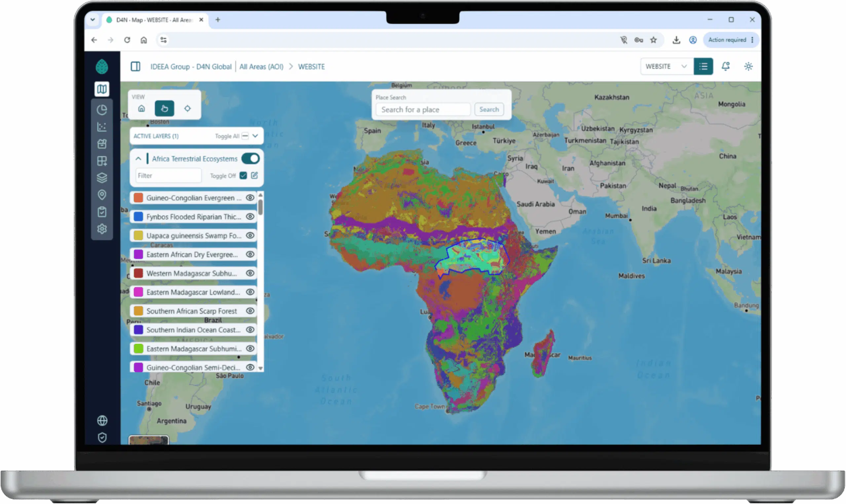Reset map to home view
This screenshot has width=846, height=504.
(x=141, y=109)
